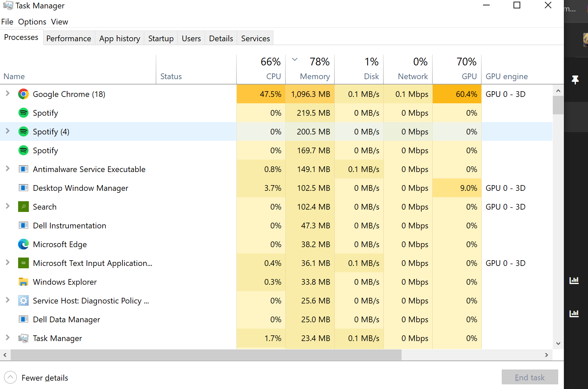
Task: Click the horizontal scrollbar thumb
Action: click(206, 355)
